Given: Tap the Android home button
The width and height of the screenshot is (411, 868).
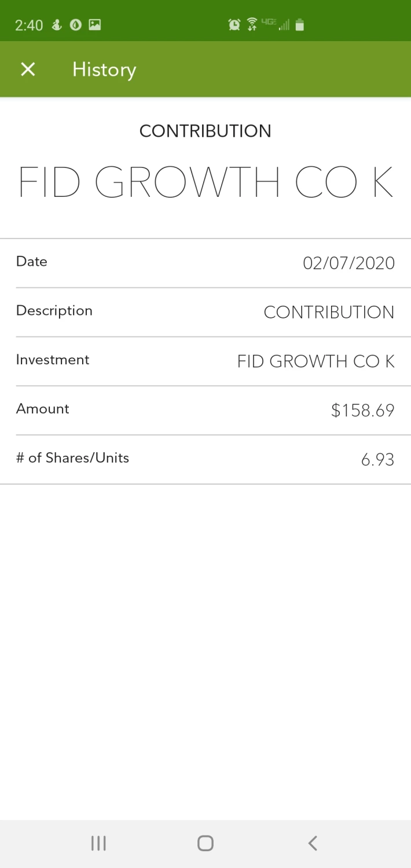Looking at the screenshot, I should coord(205,843).
